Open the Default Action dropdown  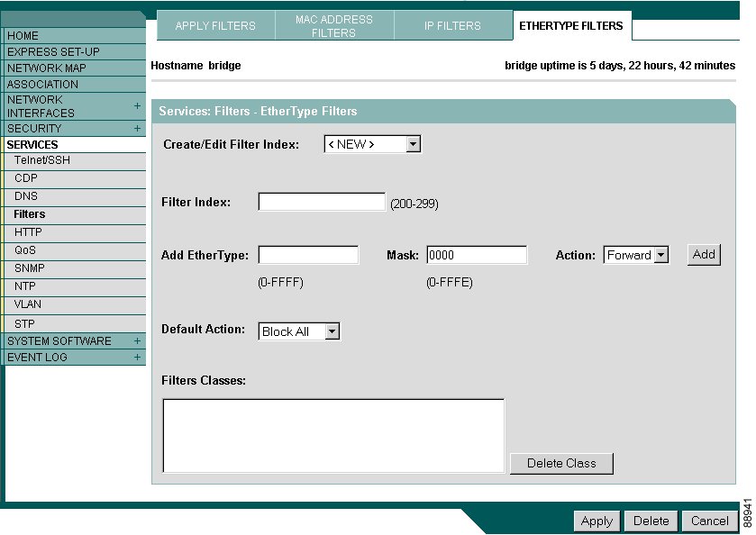coord(332,331)
